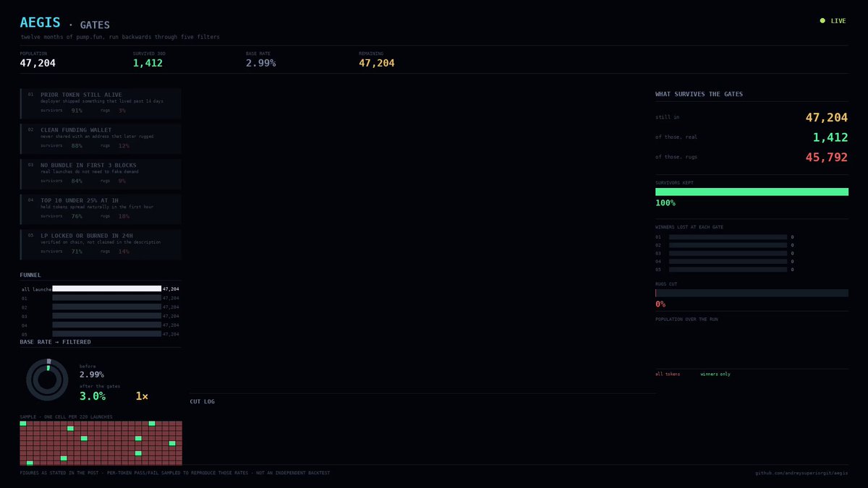Click the 'of those, real' value 1,412
Viewport: 868px width, 488px height.
[x=830, y=137]
